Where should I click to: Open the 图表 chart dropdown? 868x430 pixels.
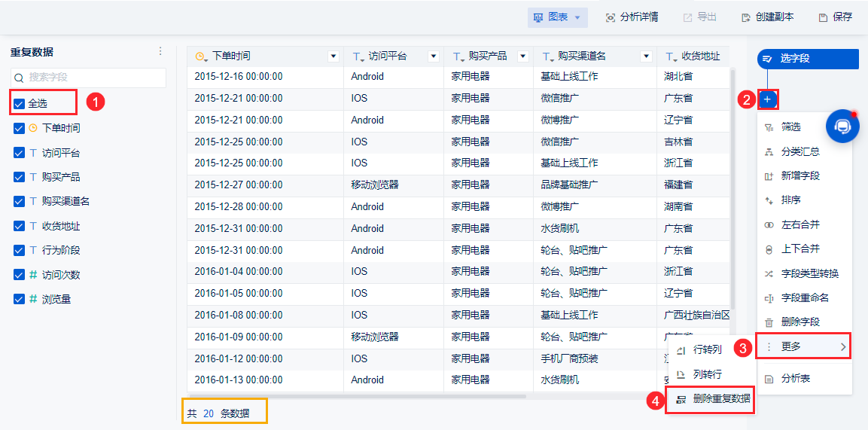[x=557, y=17]
